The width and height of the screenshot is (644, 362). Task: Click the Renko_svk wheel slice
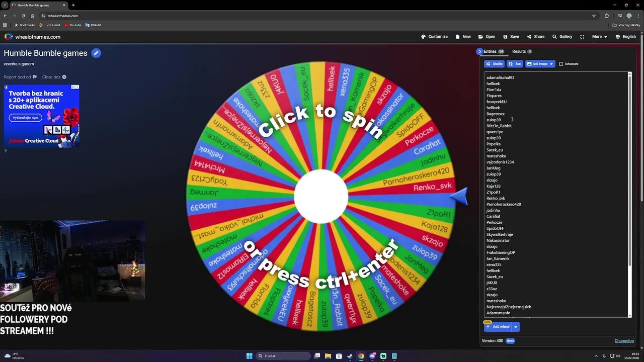point(432,187)
